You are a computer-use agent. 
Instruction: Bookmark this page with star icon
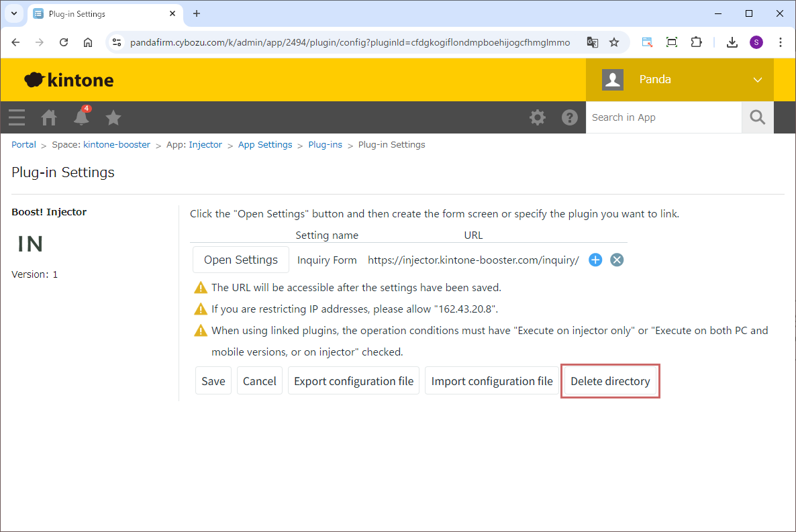coord(613,42)
